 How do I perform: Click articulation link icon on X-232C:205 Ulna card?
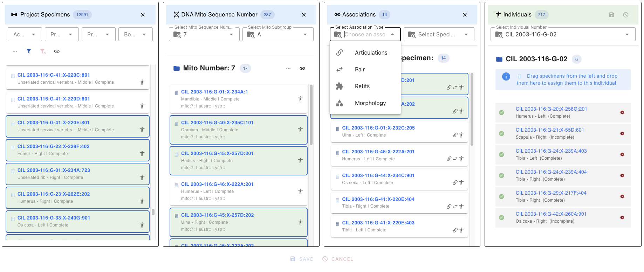455,135
